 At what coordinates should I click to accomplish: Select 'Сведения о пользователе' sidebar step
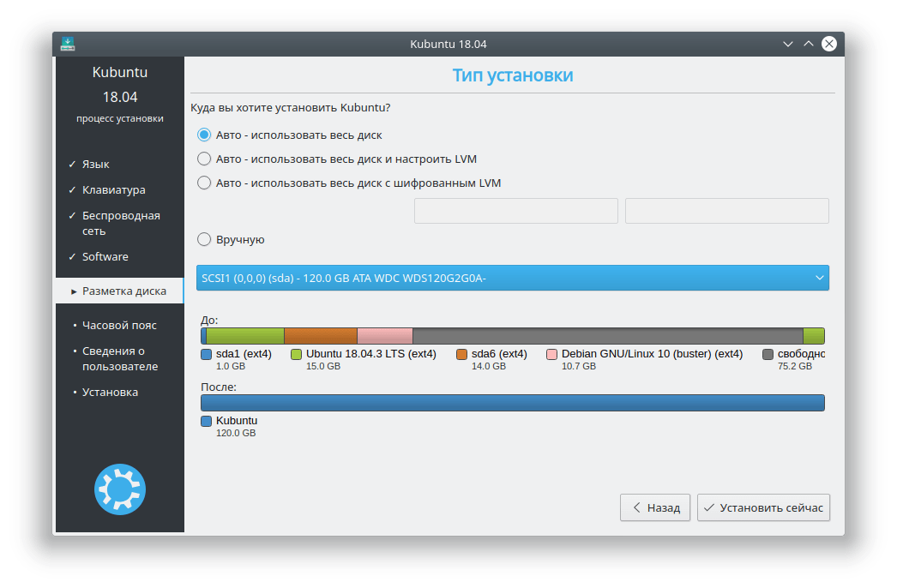click(x=119, y=358)
